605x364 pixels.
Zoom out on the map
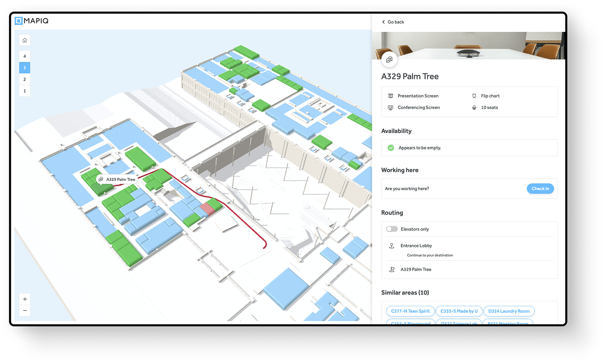pos(25,310)
